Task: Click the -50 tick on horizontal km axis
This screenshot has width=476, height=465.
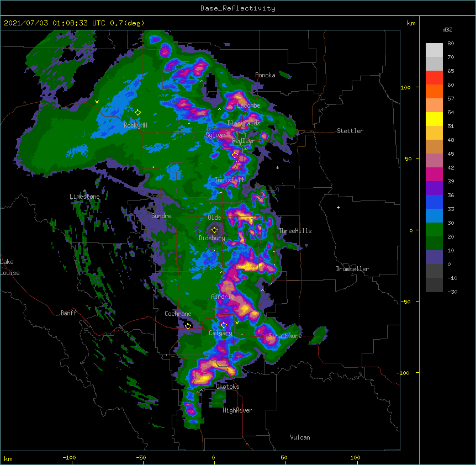Action: tap(141, 458)
